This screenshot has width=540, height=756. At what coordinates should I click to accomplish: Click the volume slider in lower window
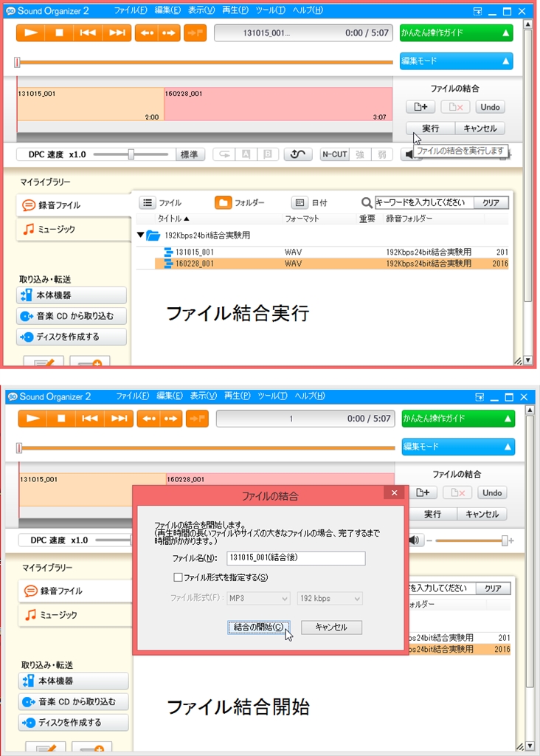(470, 540)
